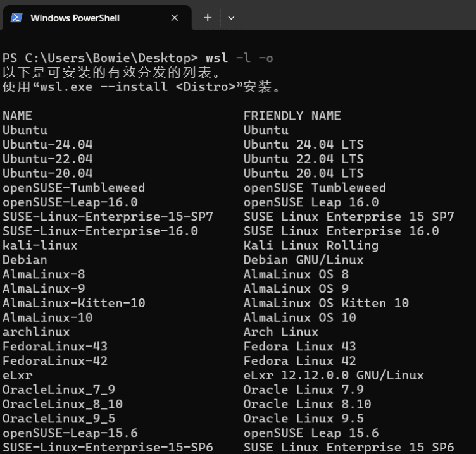Click 'AlmaLinux-Kitten-10' distro name
The image size is (476, 454).
coord(74,303)
